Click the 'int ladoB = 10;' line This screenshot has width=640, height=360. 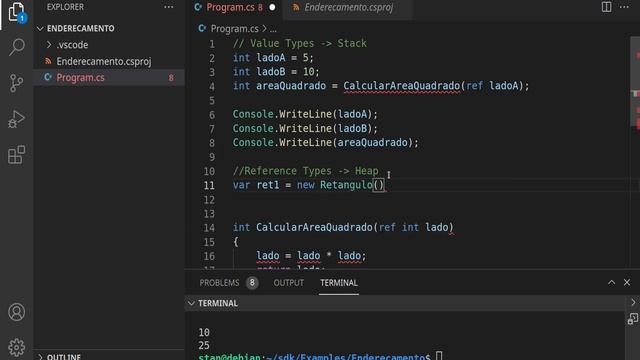(276, 72)
